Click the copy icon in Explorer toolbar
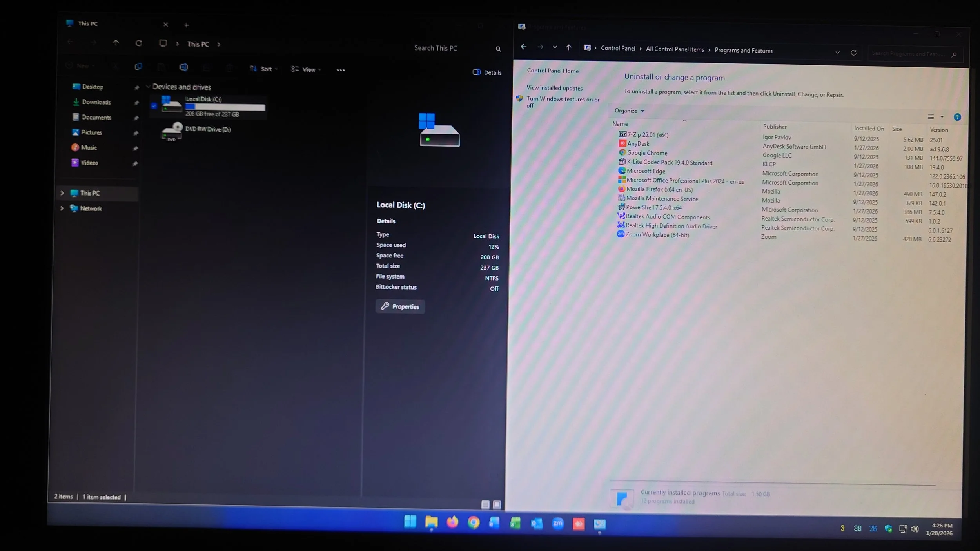The width and height of the screenshot is (980, 551). [x=138, y=67]
